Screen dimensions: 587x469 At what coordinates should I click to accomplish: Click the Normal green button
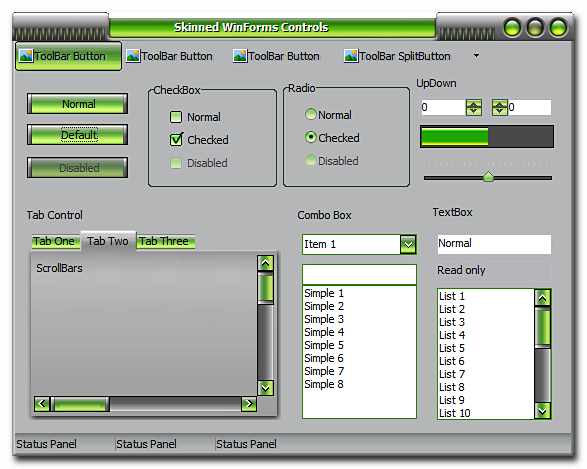click(x=77, y=104)
